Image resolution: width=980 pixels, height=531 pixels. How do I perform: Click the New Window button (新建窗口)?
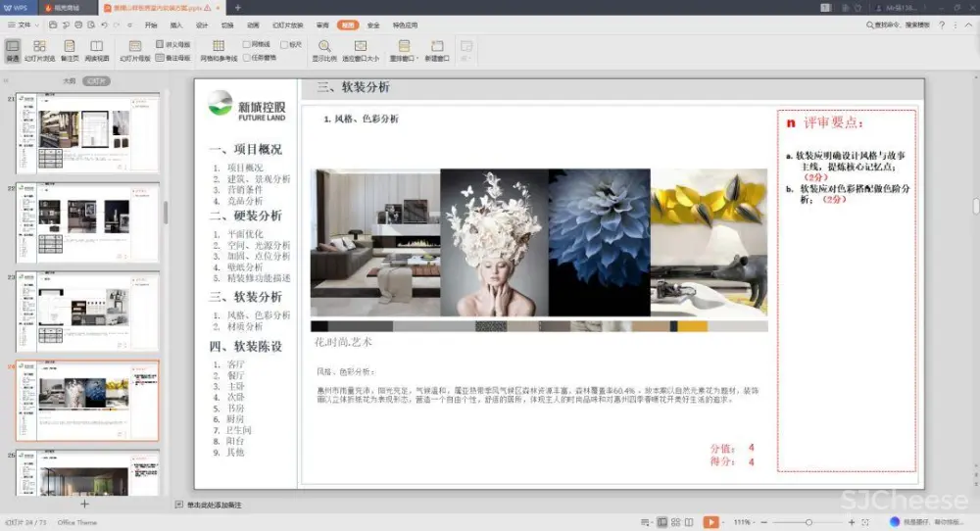[x=436, y=50]
